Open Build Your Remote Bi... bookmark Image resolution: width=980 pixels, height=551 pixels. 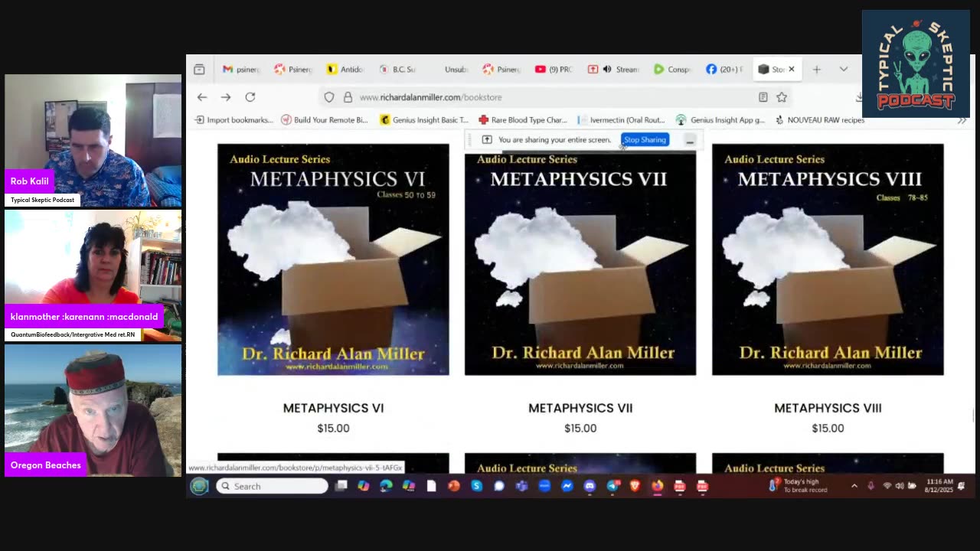(325, 120)
